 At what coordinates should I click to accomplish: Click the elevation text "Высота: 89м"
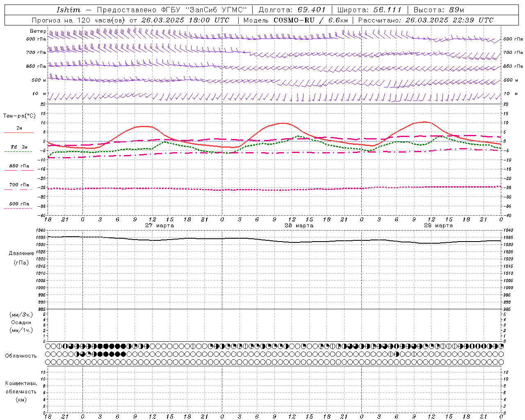pyautogui.click(x=439, y=10)
